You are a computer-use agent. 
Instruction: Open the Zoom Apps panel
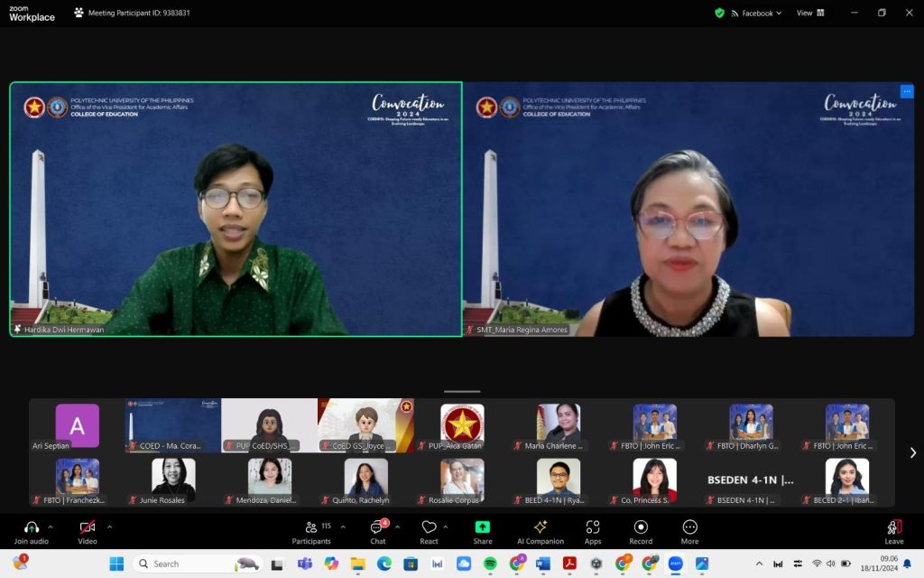click(x=593, y=532)
